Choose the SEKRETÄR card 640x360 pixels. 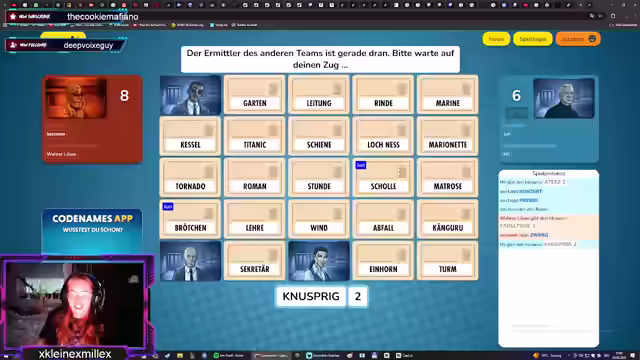254,261
